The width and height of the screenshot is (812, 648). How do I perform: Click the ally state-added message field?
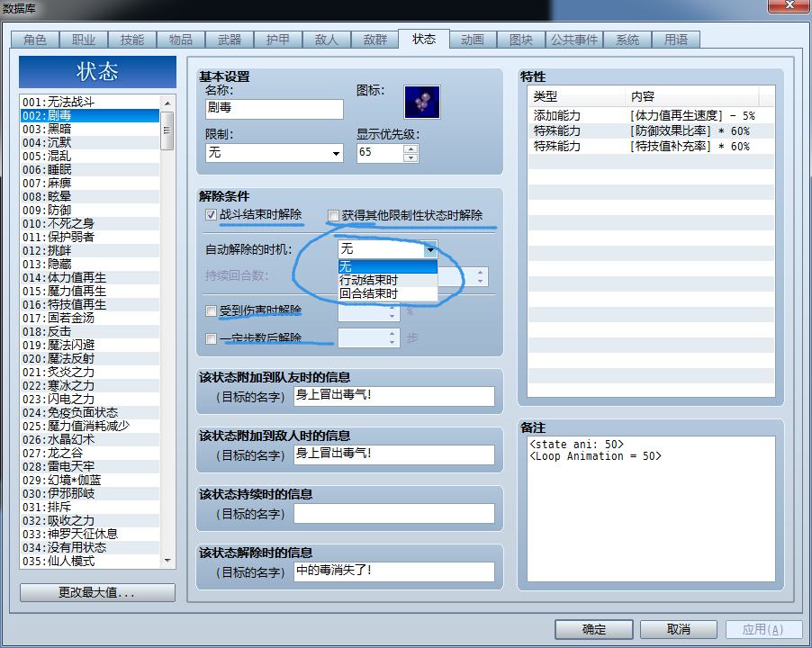[x=394, y=396]
